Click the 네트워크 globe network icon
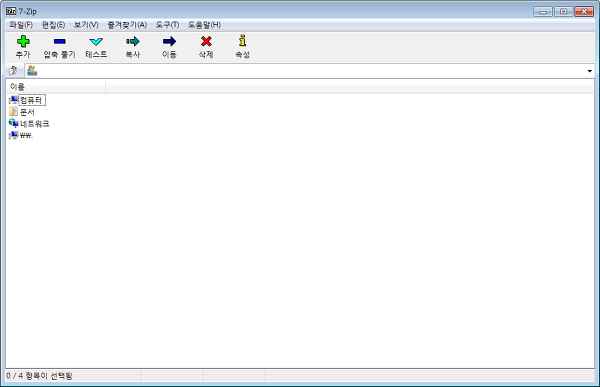The height and width of the screenshot is (387, 600). click(x=13, y=123)
